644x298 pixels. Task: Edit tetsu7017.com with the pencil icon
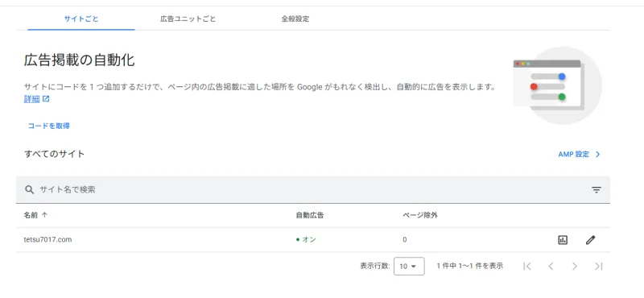click(x=590, y=240)
